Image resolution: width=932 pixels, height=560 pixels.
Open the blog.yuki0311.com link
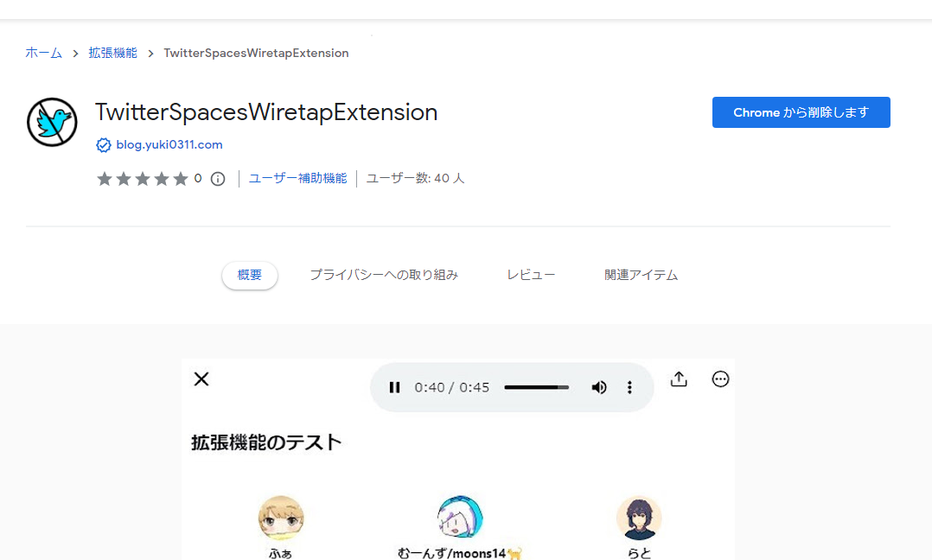tap(169, 145)
